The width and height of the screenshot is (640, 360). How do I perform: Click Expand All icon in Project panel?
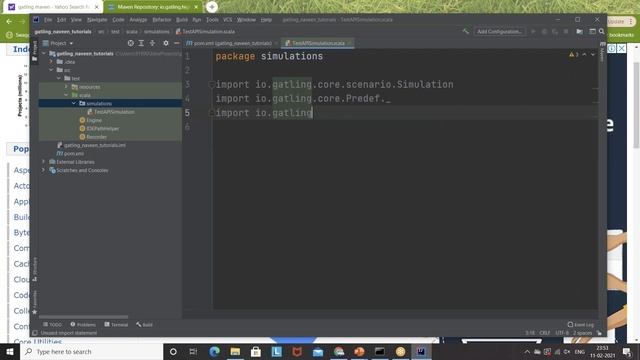point(141,43)
